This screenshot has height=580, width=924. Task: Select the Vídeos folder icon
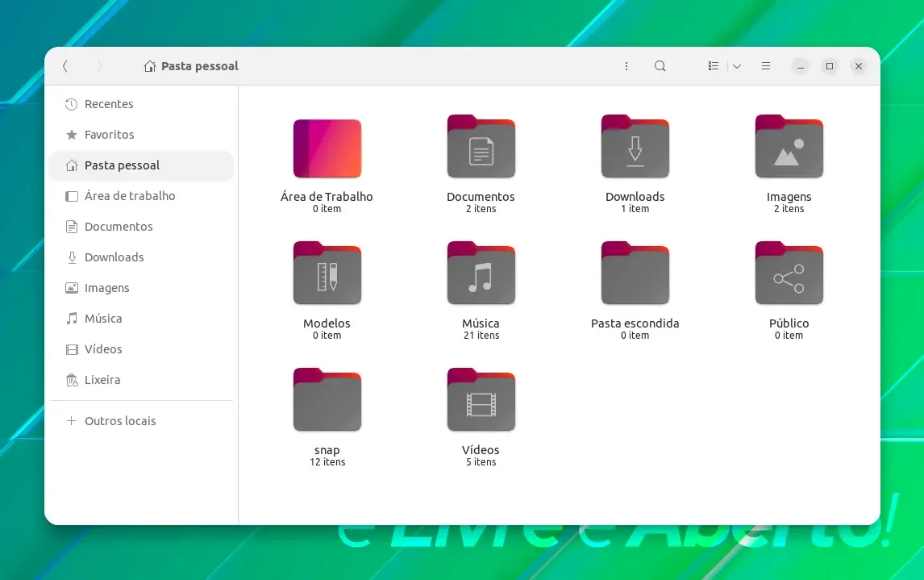pos(481,399)
